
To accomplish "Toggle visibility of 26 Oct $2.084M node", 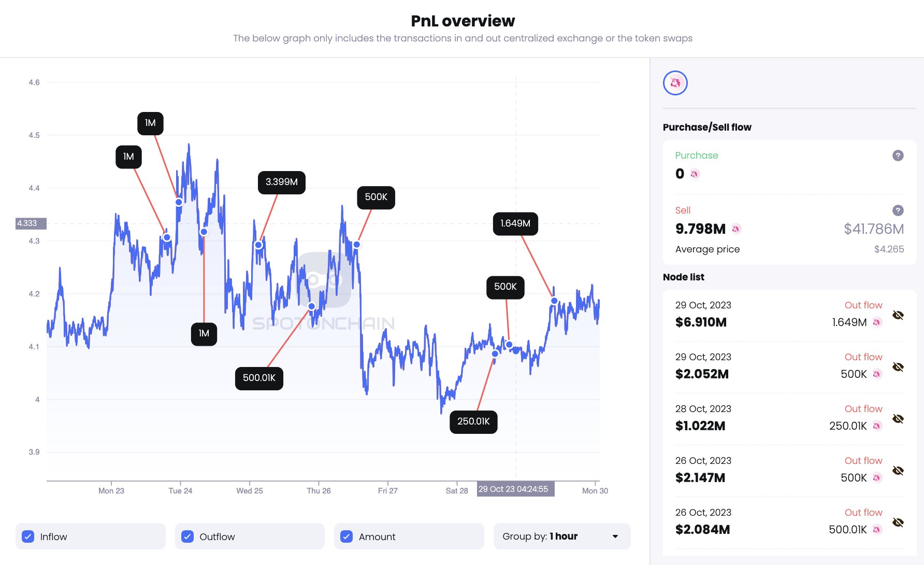I will 898,522.
